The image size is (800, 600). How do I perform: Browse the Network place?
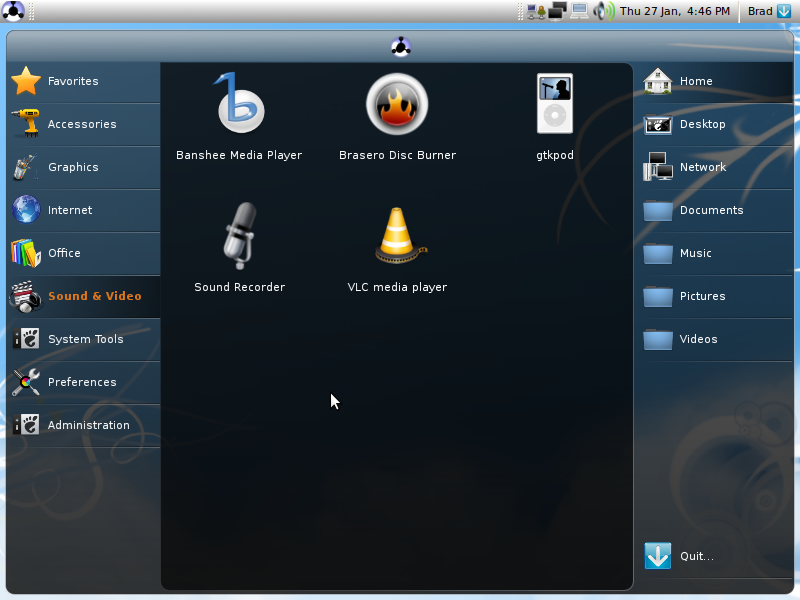point(716,167)
